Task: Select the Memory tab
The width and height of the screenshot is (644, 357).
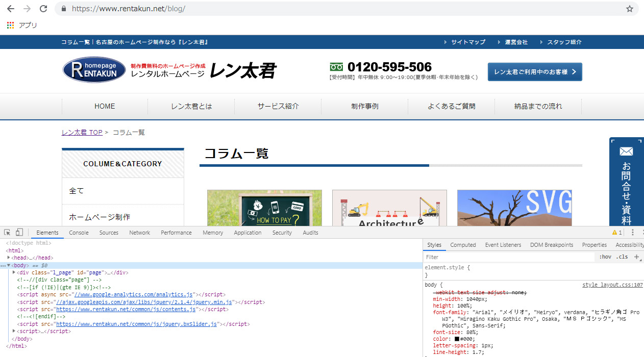Action: point(213,233)
